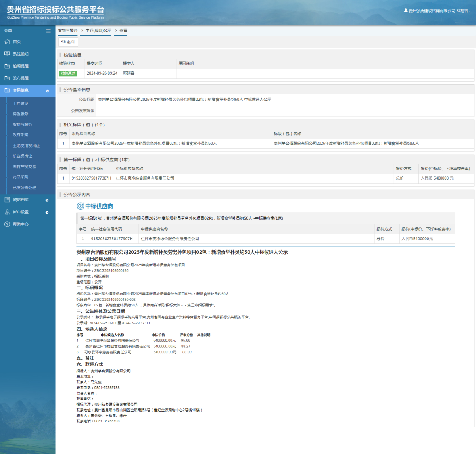Click the 采购项目名称 column header

pos(83,134)
